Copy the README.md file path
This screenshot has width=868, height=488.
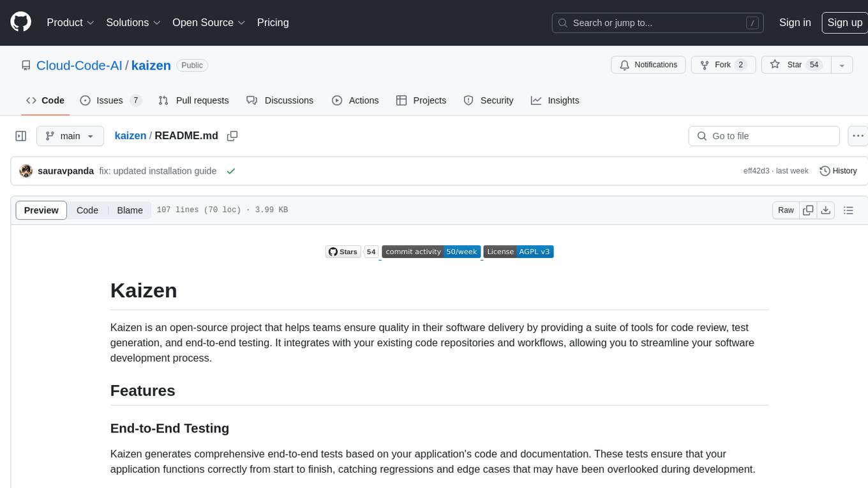[232, 136]
